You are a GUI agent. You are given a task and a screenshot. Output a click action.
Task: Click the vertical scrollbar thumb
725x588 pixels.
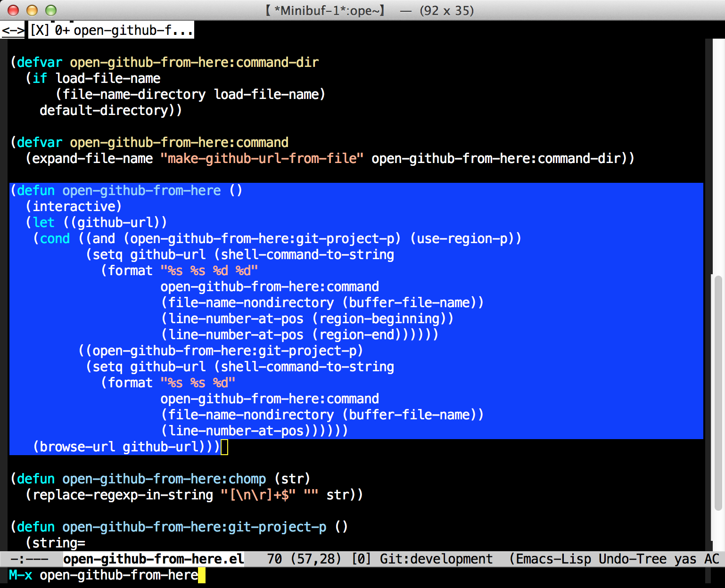tap(718, 393)
